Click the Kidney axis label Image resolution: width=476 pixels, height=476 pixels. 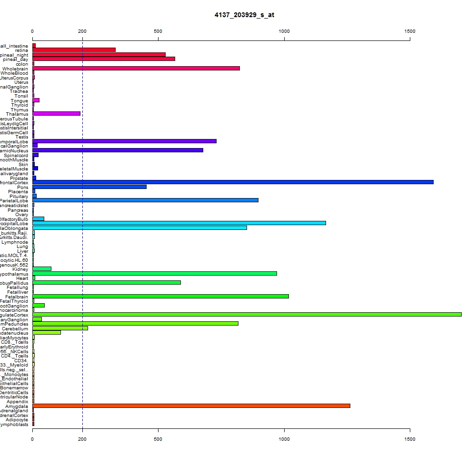(x=20, y=269)
